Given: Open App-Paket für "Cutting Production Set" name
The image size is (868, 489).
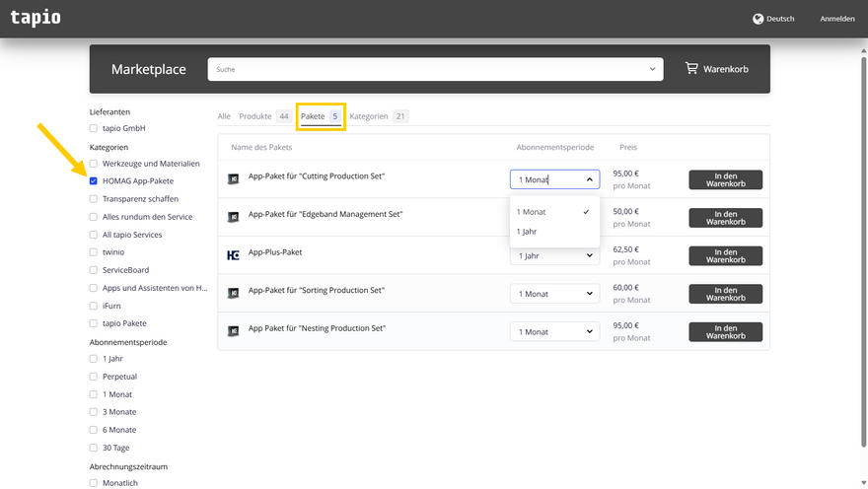Looking at the screenshot, I should tap(316, 175).
